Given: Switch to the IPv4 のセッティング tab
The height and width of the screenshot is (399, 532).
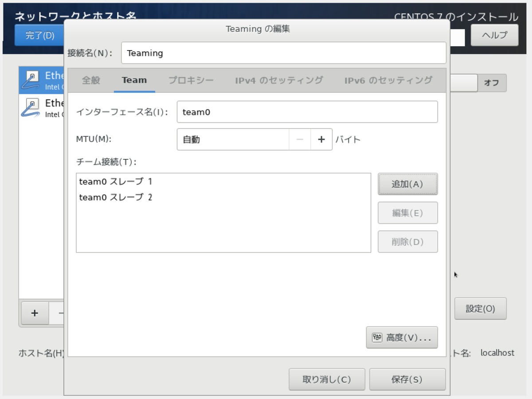Looking at the screenshot, I should point(278,80).
